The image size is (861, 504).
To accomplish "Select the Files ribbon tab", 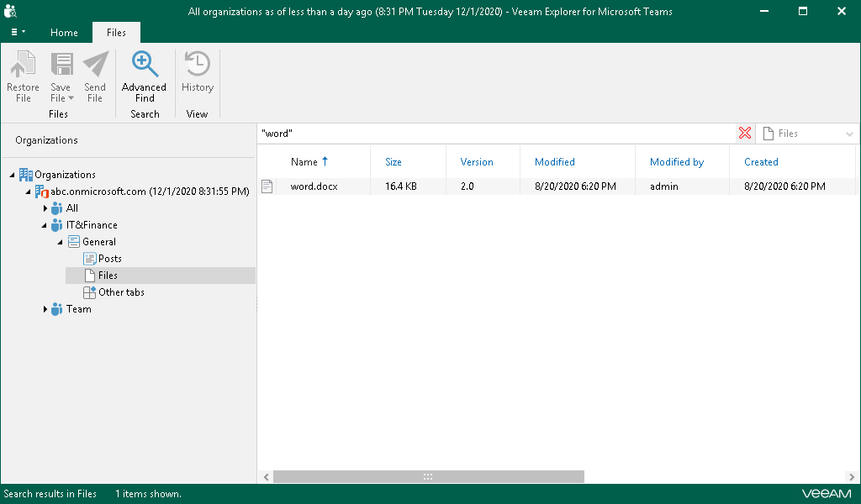I will tap(116, 33).
